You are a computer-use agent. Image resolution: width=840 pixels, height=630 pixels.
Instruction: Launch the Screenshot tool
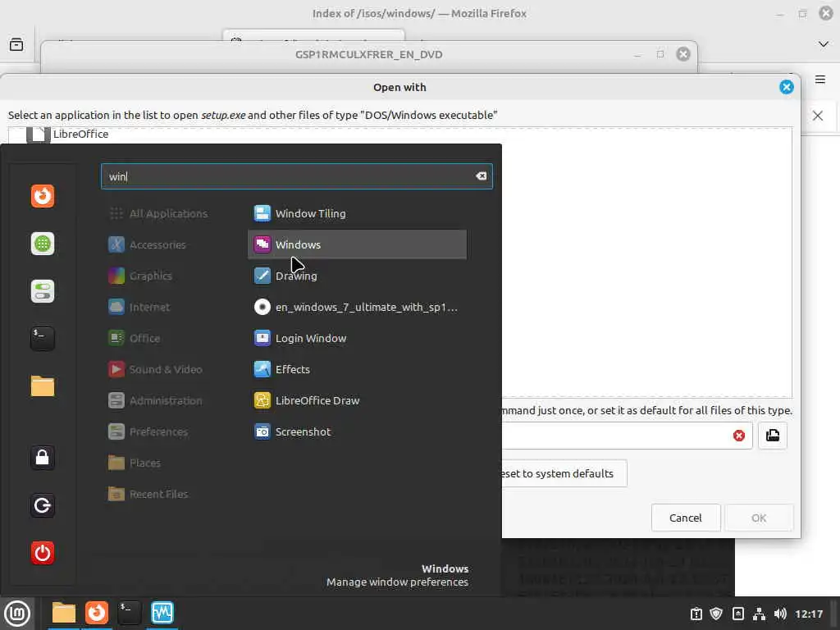tap(357, 431)
